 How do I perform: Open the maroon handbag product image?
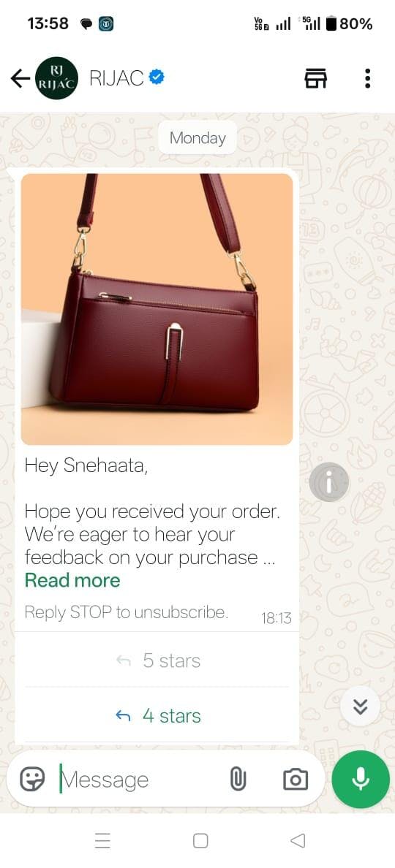tap(157, 309)
